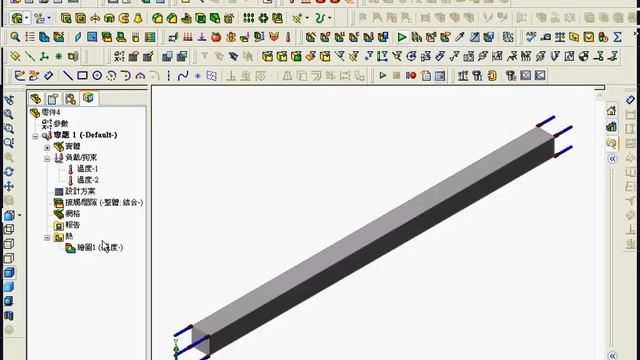Toggle macro recording red dot button

(x=411, y=76)
